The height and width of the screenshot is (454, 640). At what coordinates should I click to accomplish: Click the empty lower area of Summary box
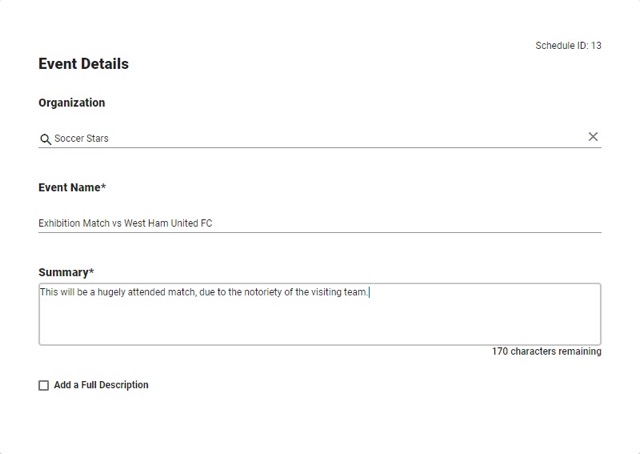click(x=320, y=325)
